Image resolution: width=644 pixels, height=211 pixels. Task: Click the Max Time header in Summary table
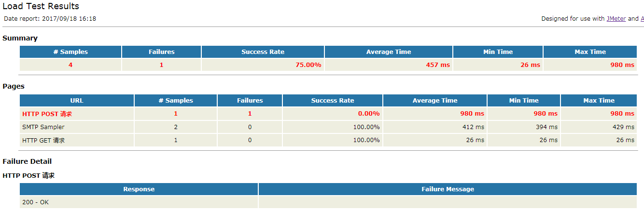click(590, 52)
